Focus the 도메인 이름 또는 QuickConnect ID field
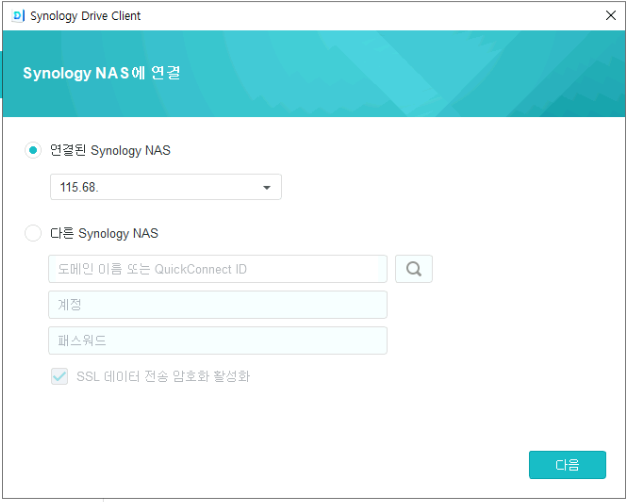 218,269
